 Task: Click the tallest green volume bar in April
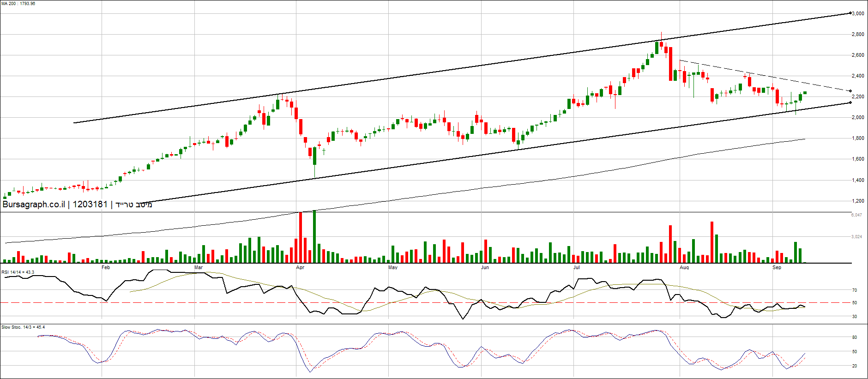tap(314, 236)
